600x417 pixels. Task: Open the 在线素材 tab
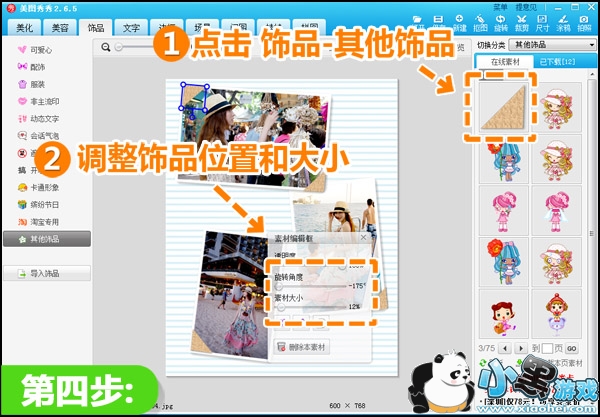[507, 62]
